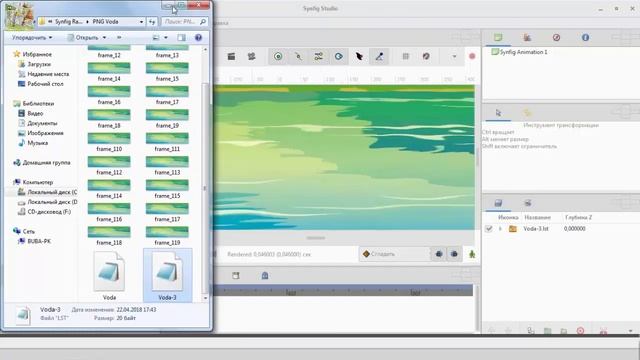This screenshot has height=360, width=640.
Task: Click on the Synfig timeline ruler
Action: click(x=343, y=290)
